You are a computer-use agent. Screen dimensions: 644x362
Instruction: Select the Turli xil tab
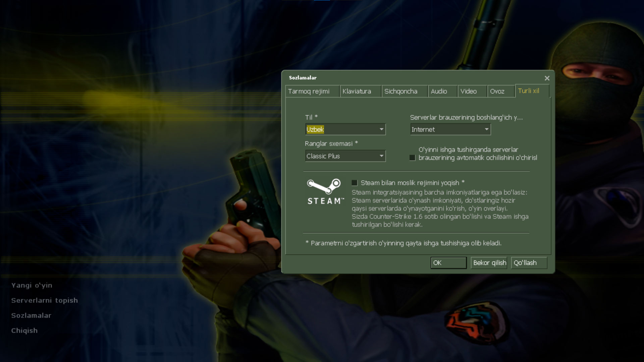pos(532,91)
